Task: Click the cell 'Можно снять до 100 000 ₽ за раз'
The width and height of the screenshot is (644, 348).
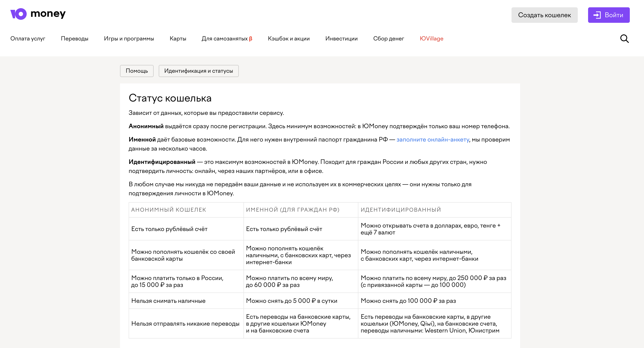Action: click(x=434, y=301)
